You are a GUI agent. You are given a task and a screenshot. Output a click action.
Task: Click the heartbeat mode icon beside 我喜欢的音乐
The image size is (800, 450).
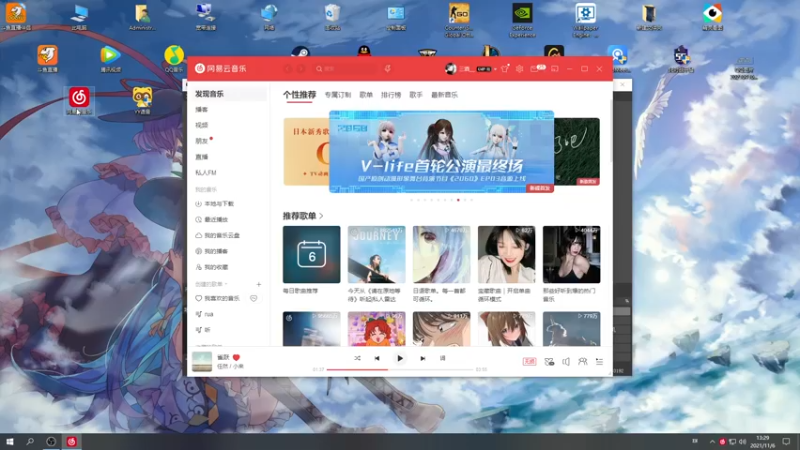(254, 298)
